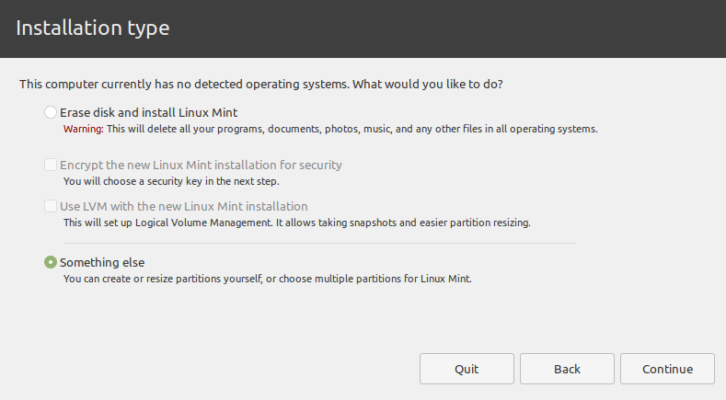Viewport: 726px width, 400px height.
Task: Click the 'no detected operating systems' prompt
Action: pos(261,85)
